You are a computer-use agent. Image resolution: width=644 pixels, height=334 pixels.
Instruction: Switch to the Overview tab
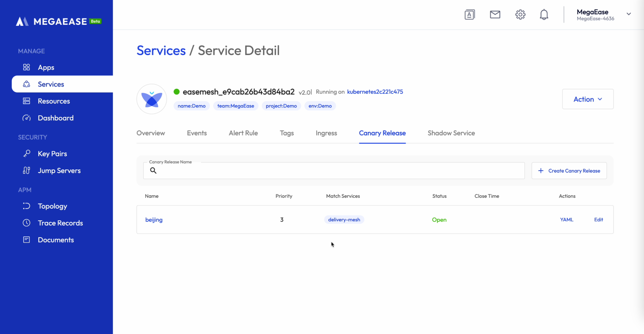(x=150, y=133)
